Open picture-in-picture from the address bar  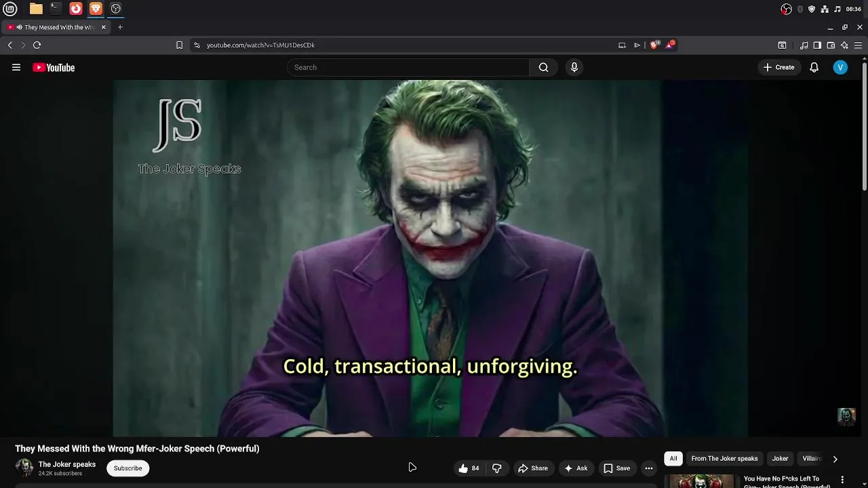(622, 45)
